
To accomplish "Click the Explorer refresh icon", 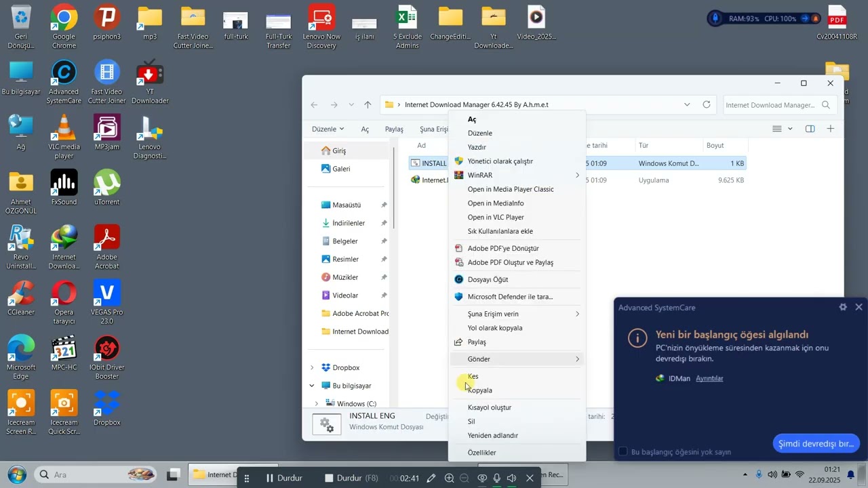I will pos(707,104).
